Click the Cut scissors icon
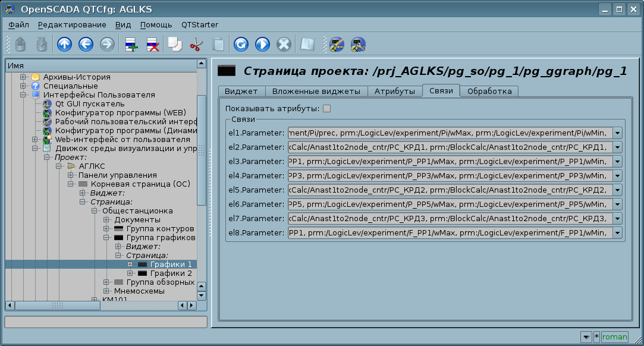This screenshot has height=346, width=644. (x=196, y=45)
